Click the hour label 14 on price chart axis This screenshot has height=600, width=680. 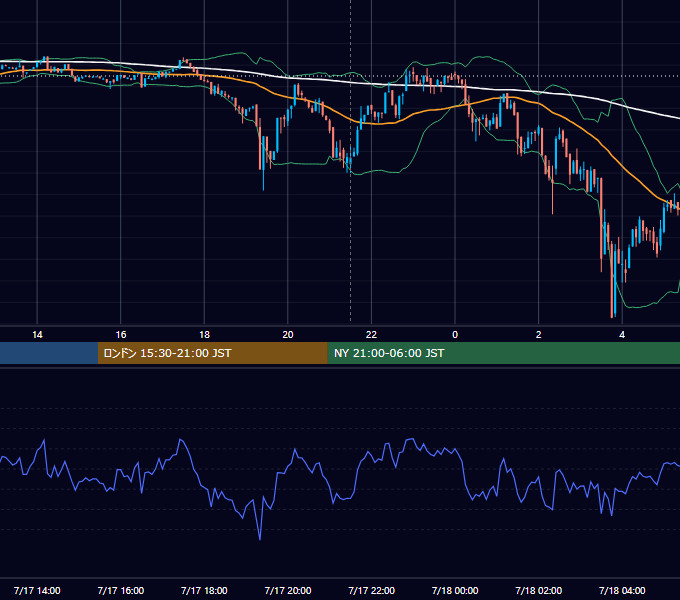[37, 335]
